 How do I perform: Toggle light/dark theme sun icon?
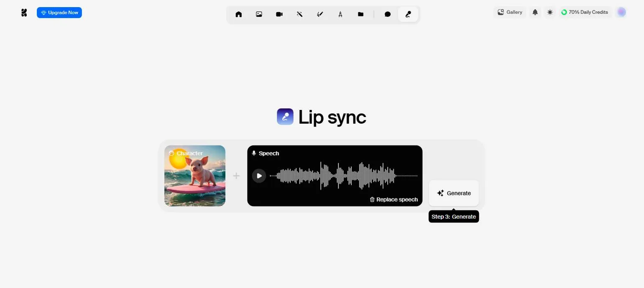[550, 12]
